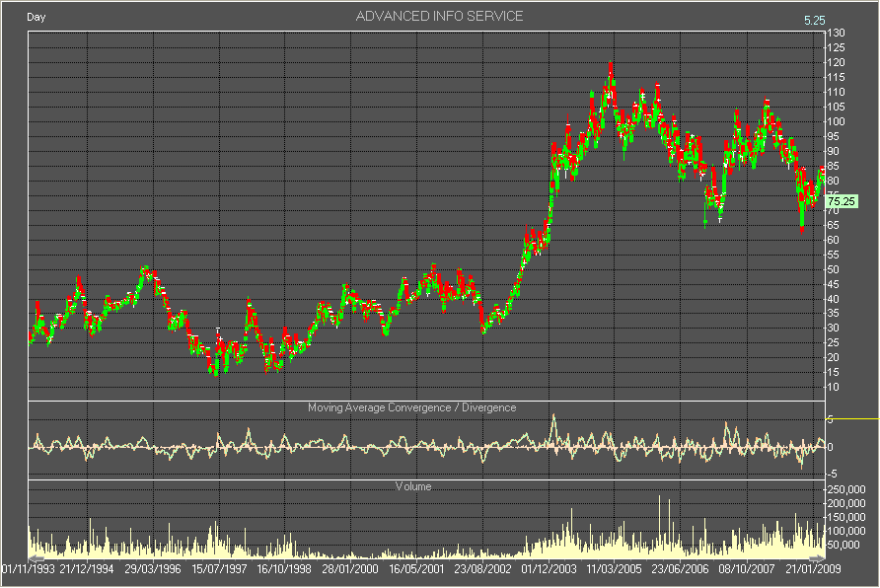
Task: Click the 150,000 volume axis label
Action: 846,517
